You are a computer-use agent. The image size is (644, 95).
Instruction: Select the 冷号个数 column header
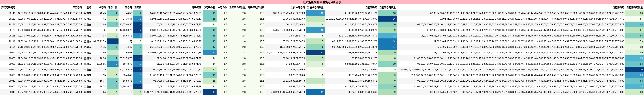[x=113, y=7]
